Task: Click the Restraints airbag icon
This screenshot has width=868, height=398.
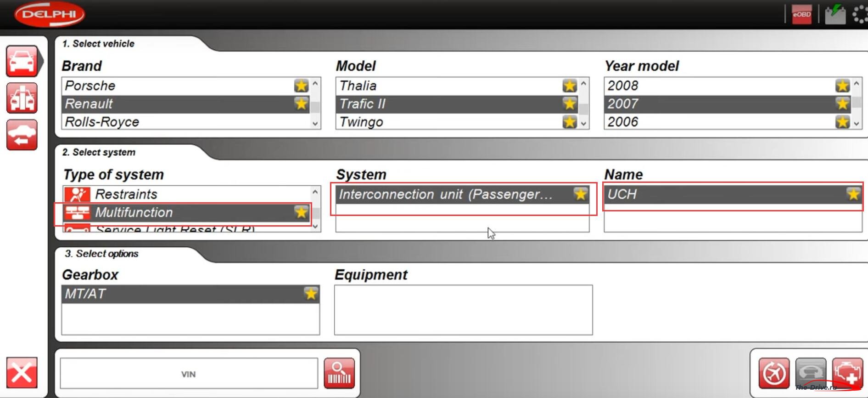Action: click(77, 194)
